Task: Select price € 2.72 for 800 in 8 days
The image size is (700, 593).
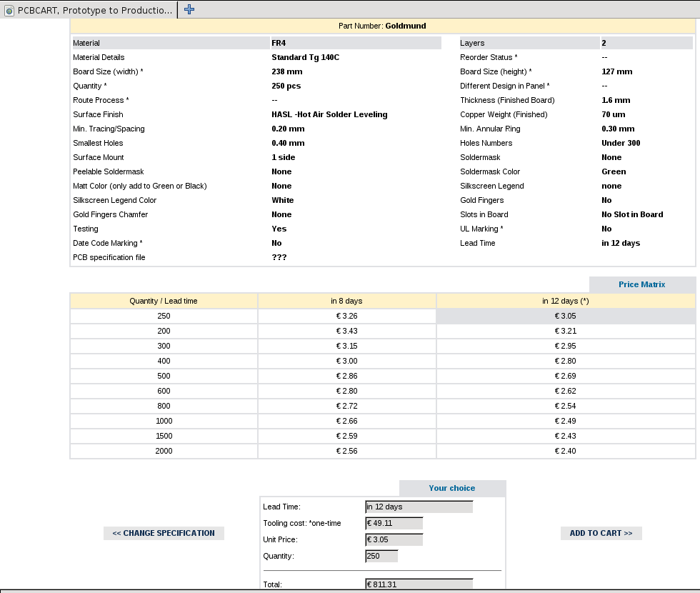Action: (x=347, y=406)
